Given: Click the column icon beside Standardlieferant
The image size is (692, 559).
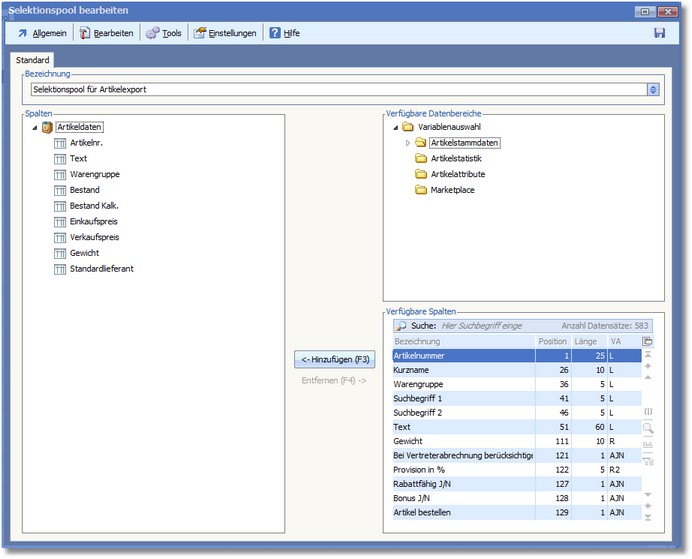Looking at the screenshot, I should [x=60, y=269].
